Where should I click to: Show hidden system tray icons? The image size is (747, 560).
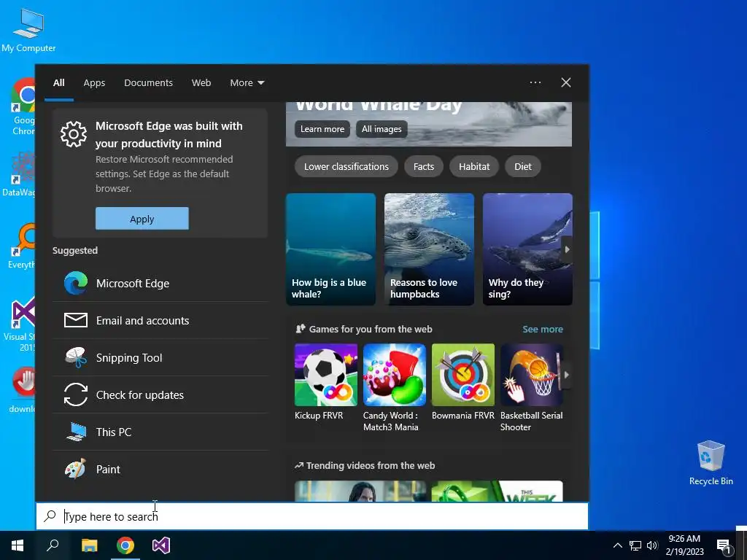point(617,545)
